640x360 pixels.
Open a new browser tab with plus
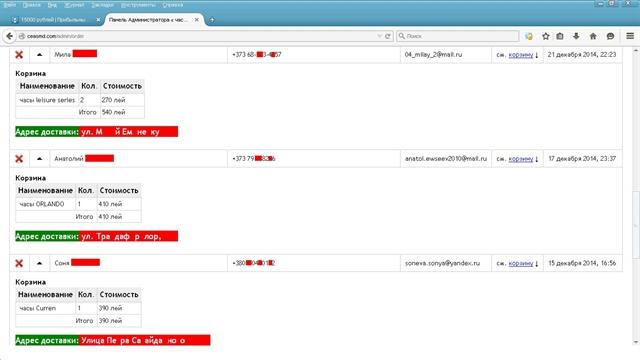click(x=212, y=20)
